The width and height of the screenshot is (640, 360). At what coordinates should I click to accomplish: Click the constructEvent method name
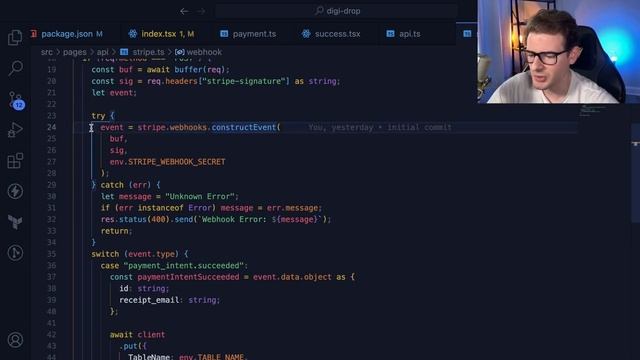(x=244, y=127)
